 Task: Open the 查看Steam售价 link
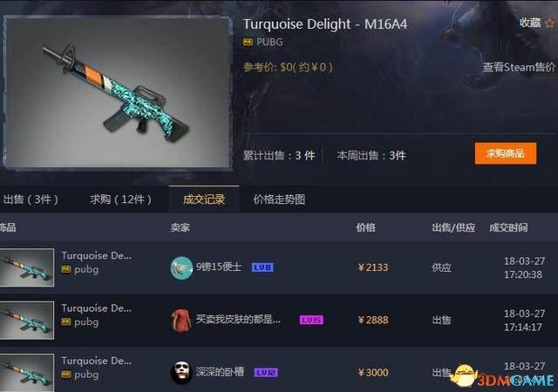[519, 67]
